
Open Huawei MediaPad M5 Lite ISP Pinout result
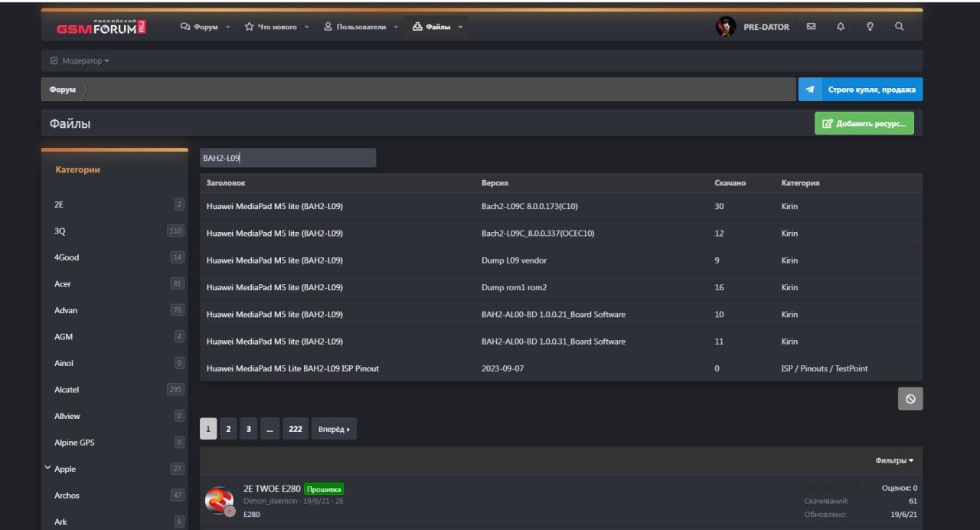pos(561,368)
